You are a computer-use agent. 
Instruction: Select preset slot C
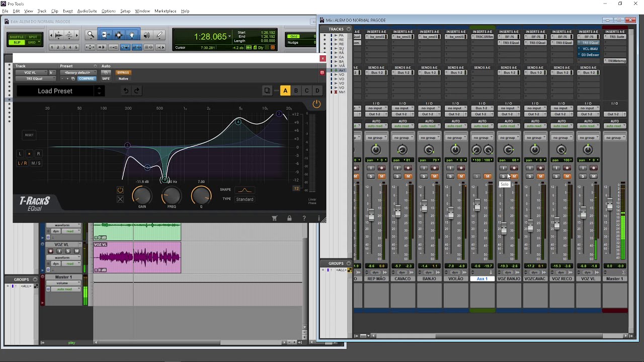[x=306, y=90]
